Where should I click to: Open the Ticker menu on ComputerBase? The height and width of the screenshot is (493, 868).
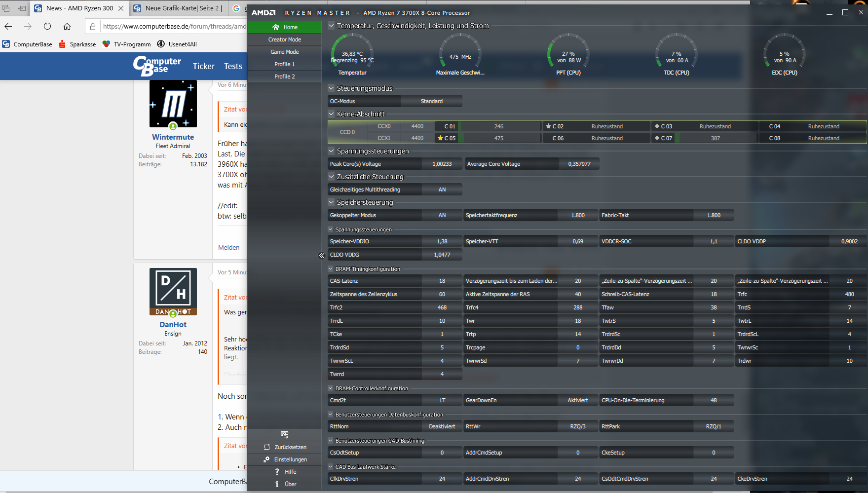(204, 66)
